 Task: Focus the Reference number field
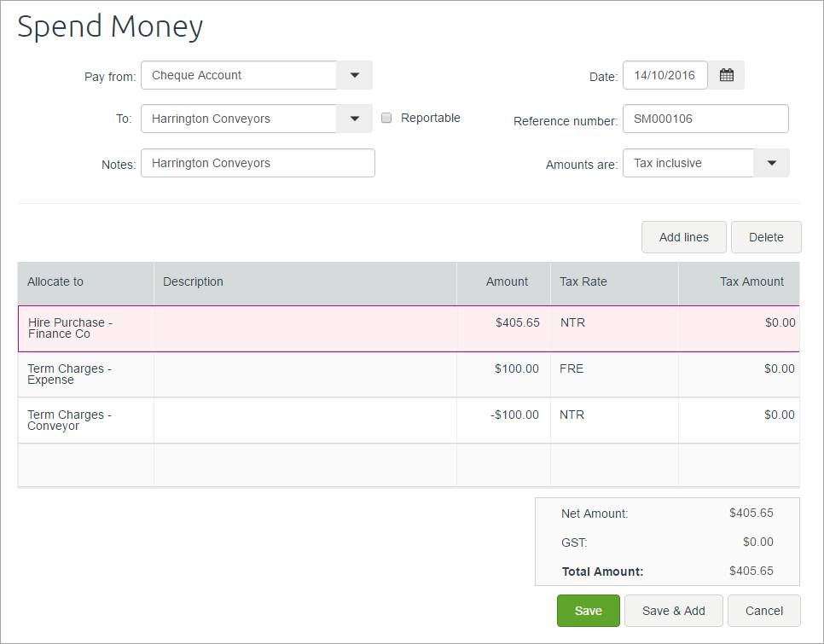(705, 119)
